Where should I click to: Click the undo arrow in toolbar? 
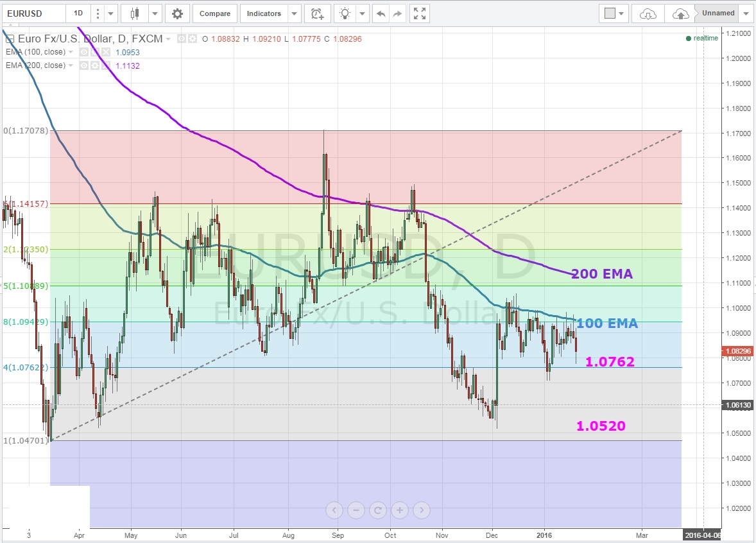[381, 13]
